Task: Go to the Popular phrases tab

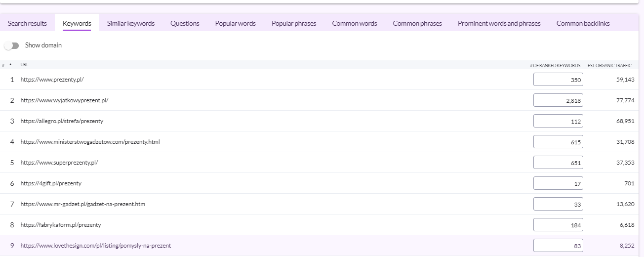Action: coord(294,23)
